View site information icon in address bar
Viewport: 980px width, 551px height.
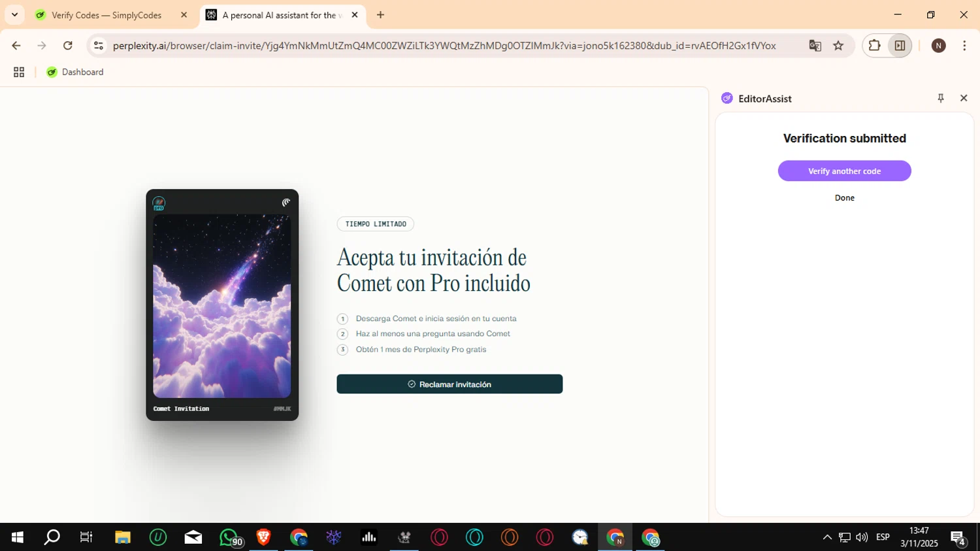click(99, 45)
